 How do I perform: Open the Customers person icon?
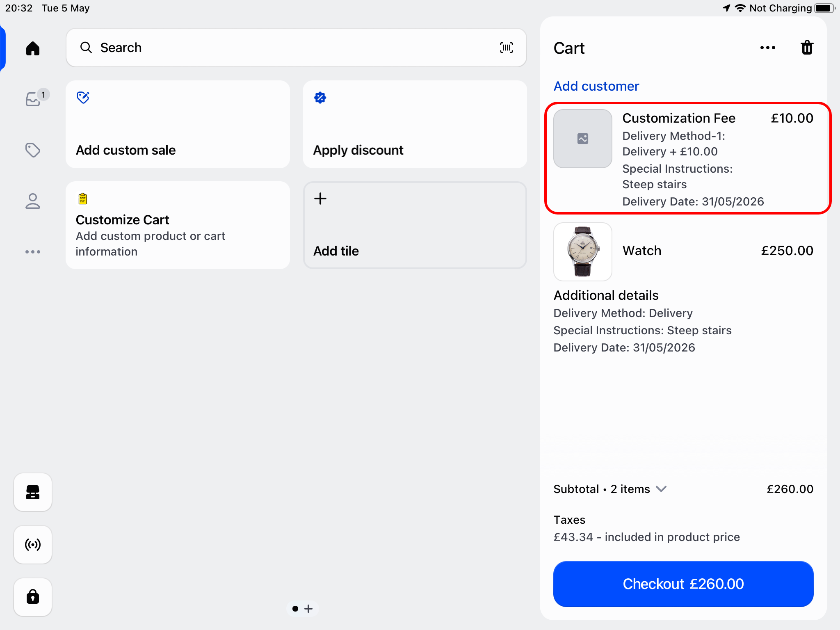tap(33, 201)
